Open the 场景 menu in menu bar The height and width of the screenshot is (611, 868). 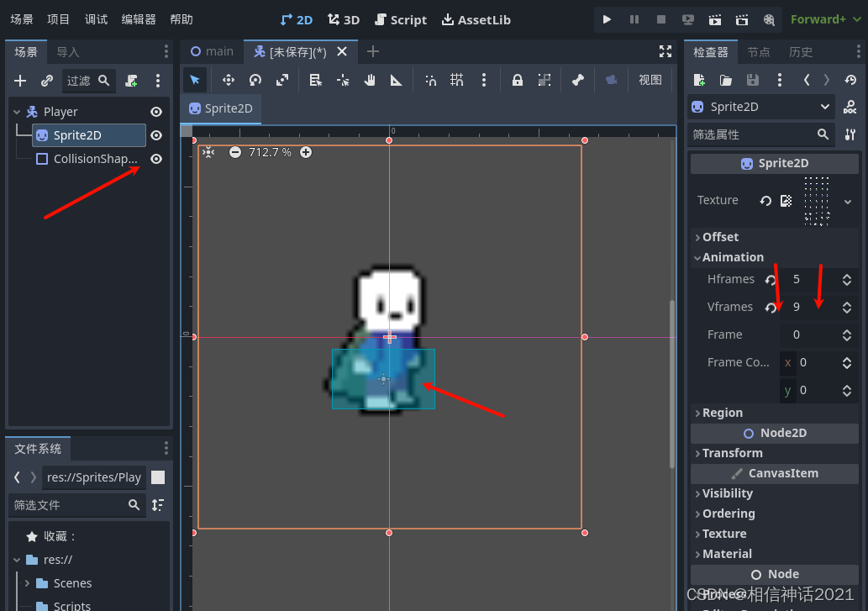[22, 19]
